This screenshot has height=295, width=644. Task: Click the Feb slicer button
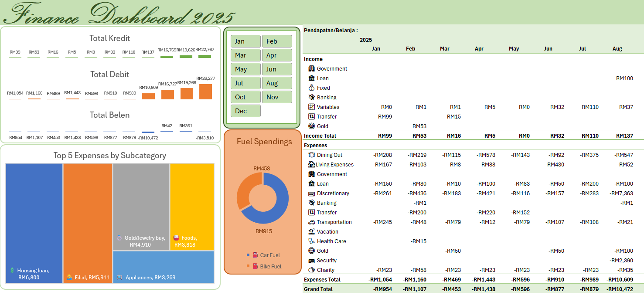[x=277, y=41]
